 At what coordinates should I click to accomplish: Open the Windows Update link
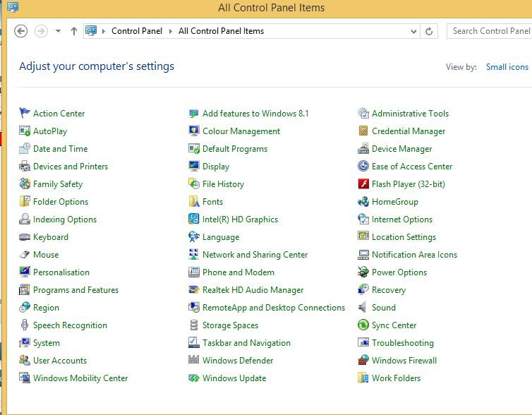pyautogui.click(x=234, y=378)
